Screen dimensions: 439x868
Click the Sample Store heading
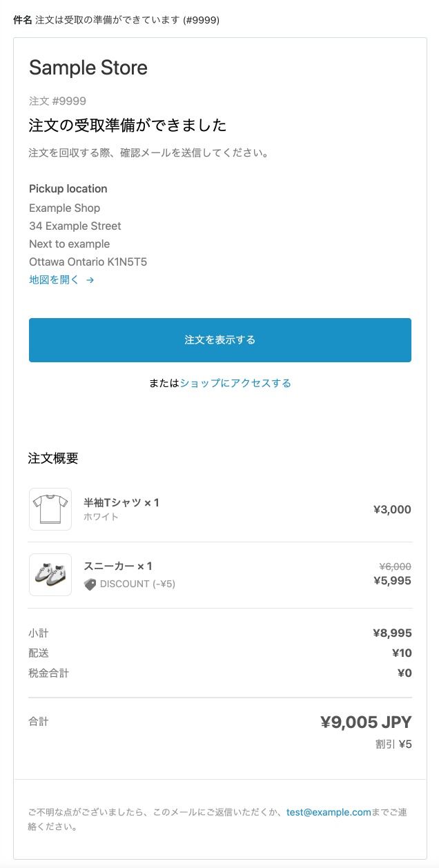click(x=88, y=68)
